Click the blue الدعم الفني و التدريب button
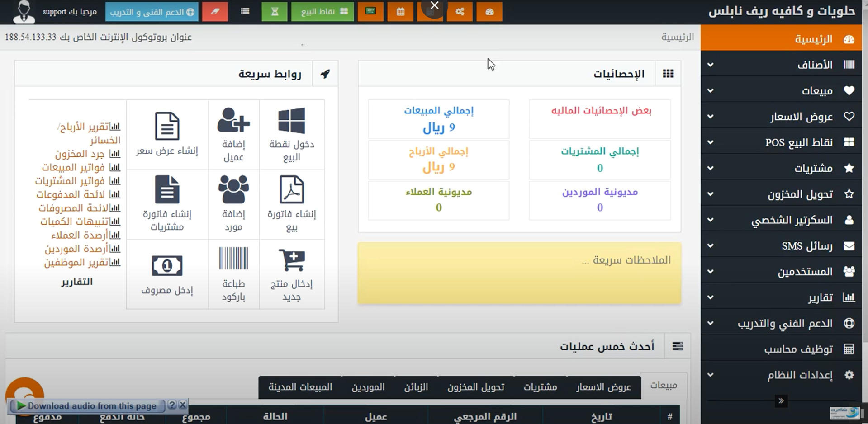The width and height of the screenshot is (868, 424). tap(152, 12)
